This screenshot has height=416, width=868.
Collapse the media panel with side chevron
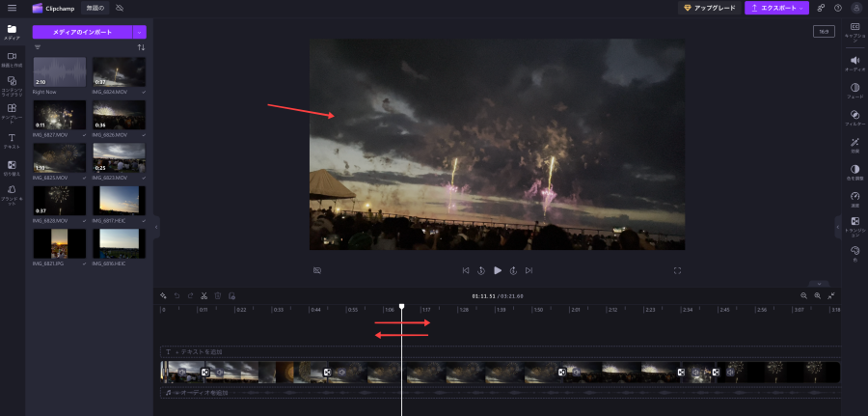coord(156,226)
